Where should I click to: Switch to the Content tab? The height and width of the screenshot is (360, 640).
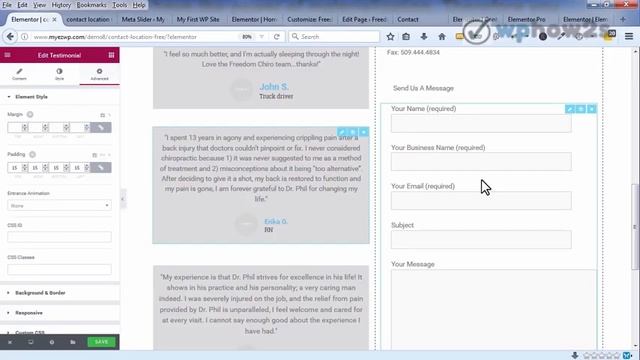point(19,74)
